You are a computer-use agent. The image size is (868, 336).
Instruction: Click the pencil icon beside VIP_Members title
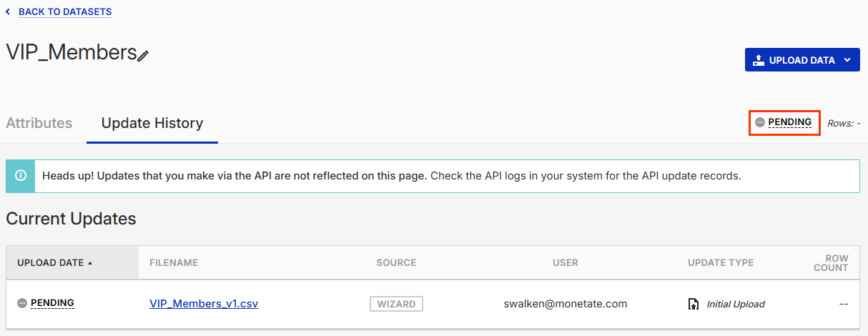point(143,55)
